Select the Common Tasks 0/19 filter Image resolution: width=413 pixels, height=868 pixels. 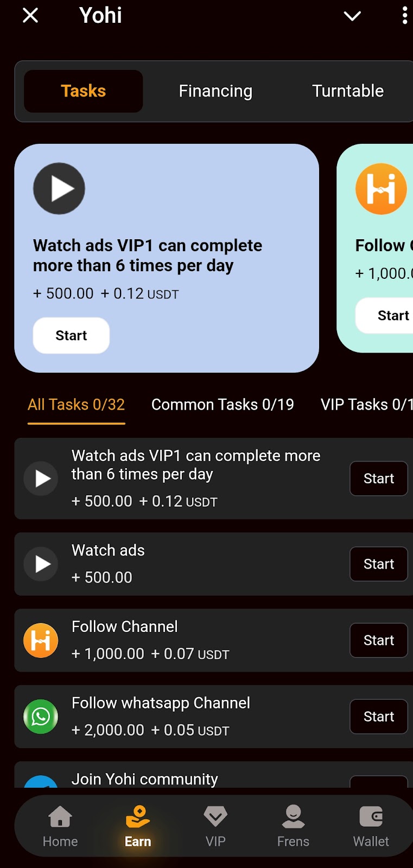pos(223,405)
